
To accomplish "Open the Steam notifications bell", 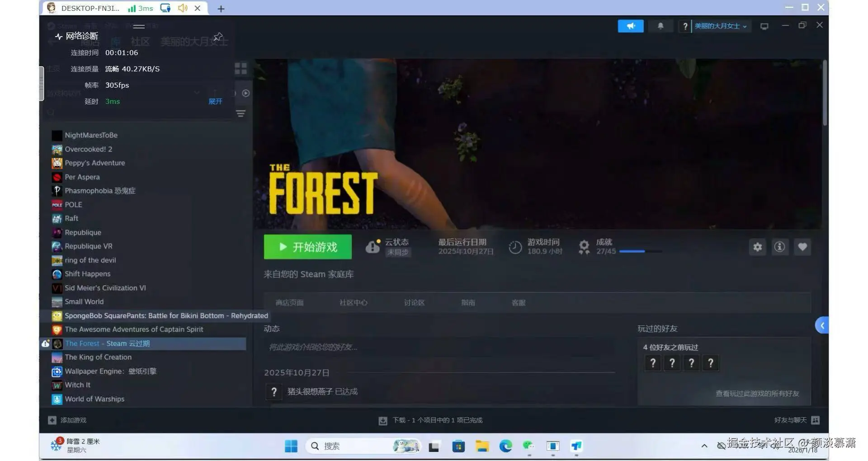I will [660, 26].
